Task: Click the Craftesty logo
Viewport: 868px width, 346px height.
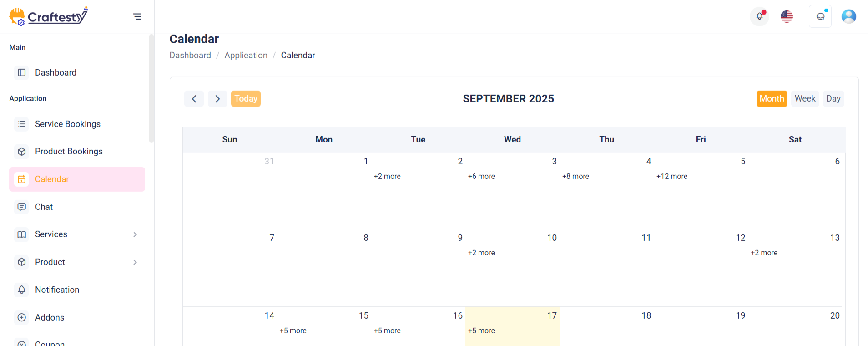Action: click(x=49, y=17)
